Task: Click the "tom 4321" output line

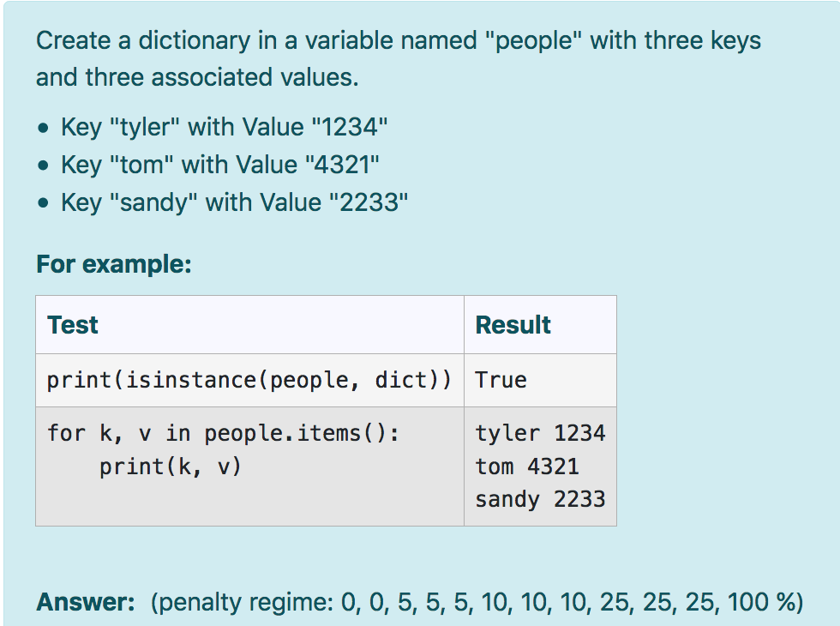Action: point(527,466)
